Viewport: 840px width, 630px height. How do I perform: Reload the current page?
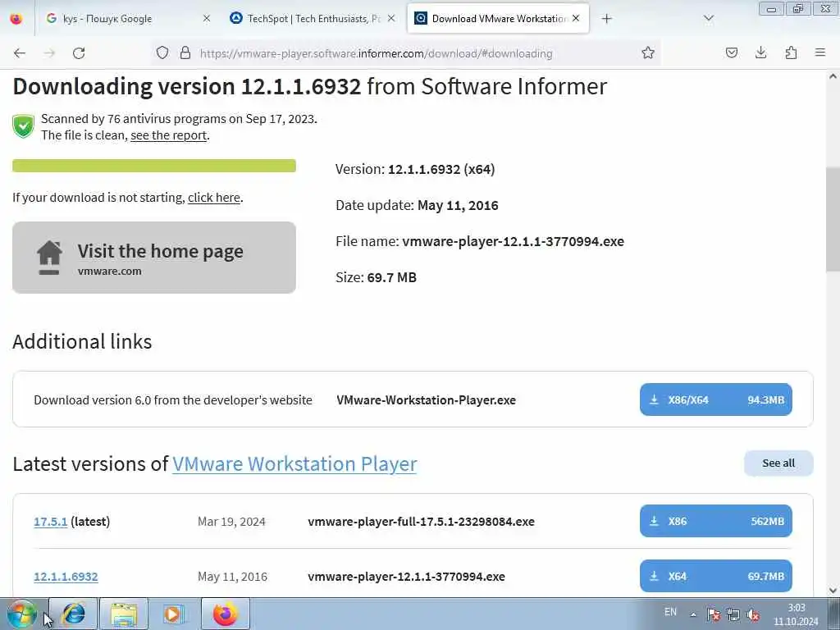[79, 53]
